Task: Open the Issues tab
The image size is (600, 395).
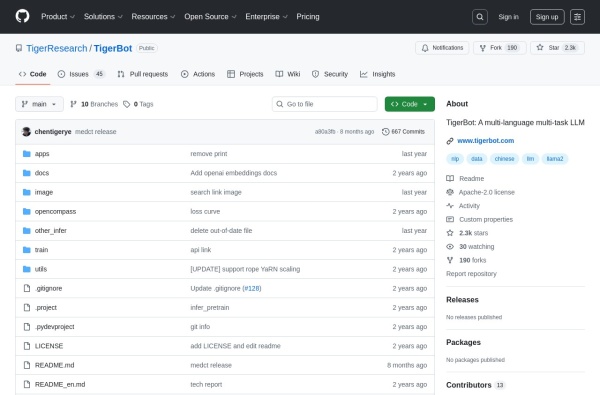Action: coord(81,74)
